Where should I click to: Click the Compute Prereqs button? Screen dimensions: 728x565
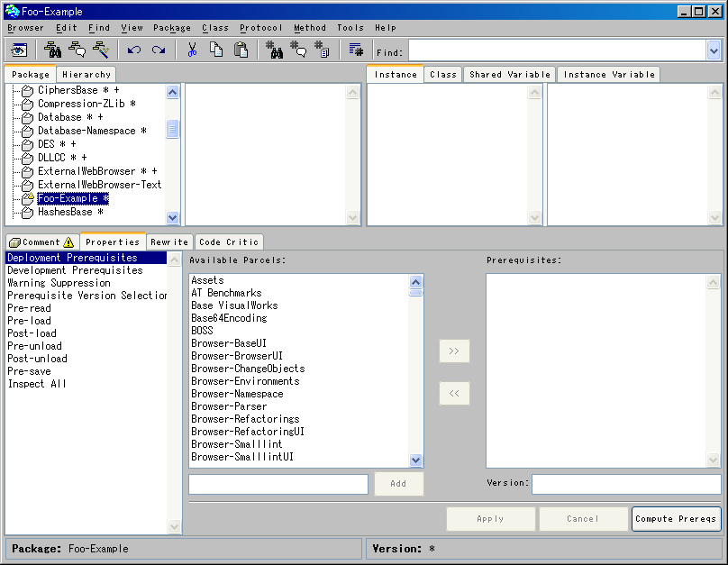(x=676, y=518)
